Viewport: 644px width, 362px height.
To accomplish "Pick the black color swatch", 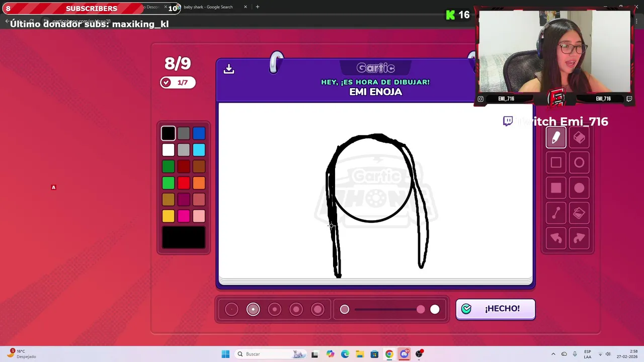I will coord(169,133).
